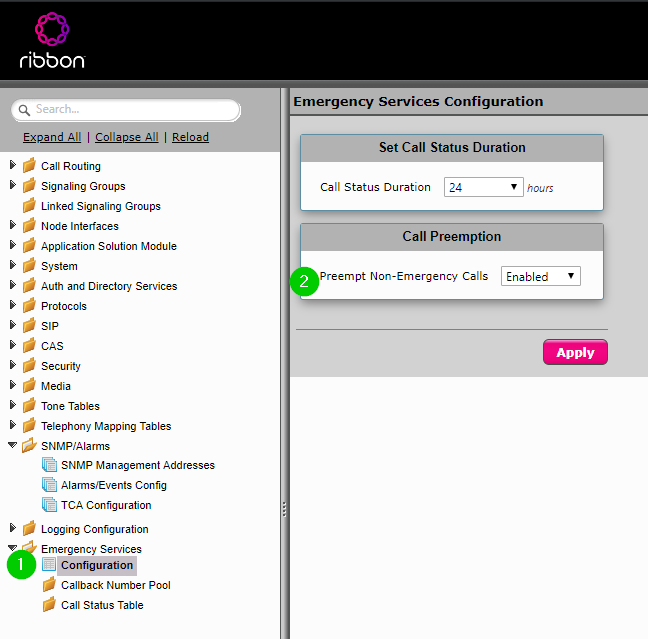Click the Node Interfaces folder icon
The image size is (648, 639).
29,225
